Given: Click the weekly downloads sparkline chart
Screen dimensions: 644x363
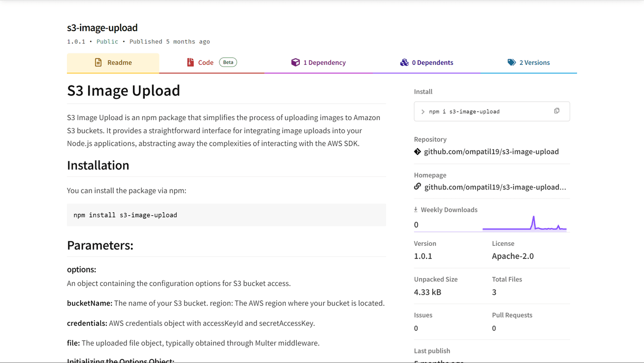Looking at the screenshot, I should pyautogui.click(x=524, y=224).
